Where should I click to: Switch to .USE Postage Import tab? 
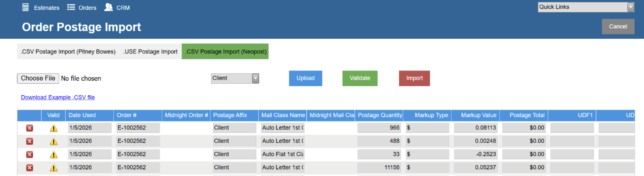click(x=150, y=52)
